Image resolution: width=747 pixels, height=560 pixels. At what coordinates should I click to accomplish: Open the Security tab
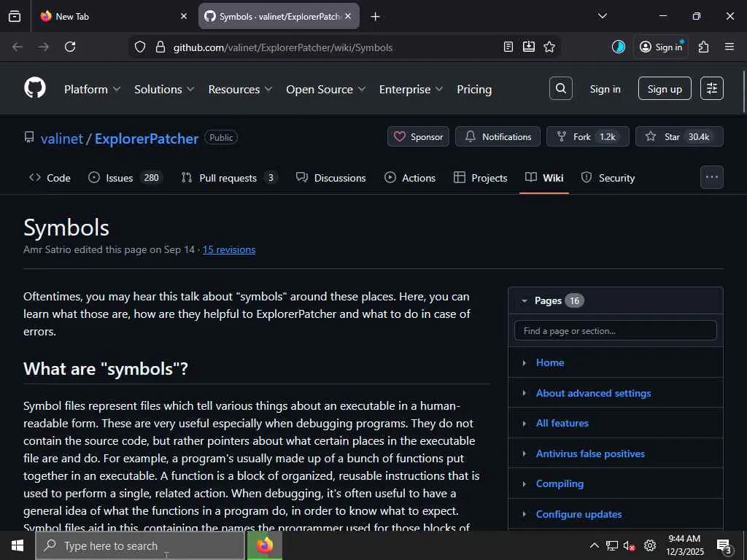608,178
